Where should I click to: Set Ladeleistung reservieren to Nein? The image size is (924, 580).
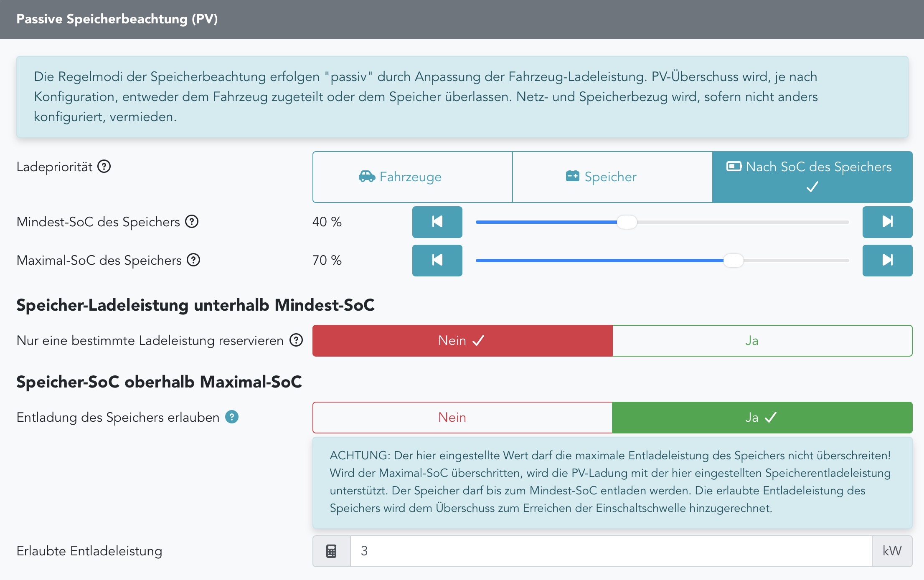pyautogui.click(x=462, y=341)
